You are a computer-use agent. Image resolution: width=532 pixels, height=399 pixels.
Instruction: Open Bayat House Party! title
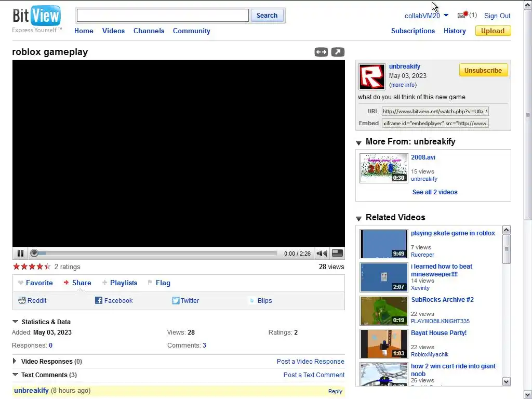click(x=438, y=333)
